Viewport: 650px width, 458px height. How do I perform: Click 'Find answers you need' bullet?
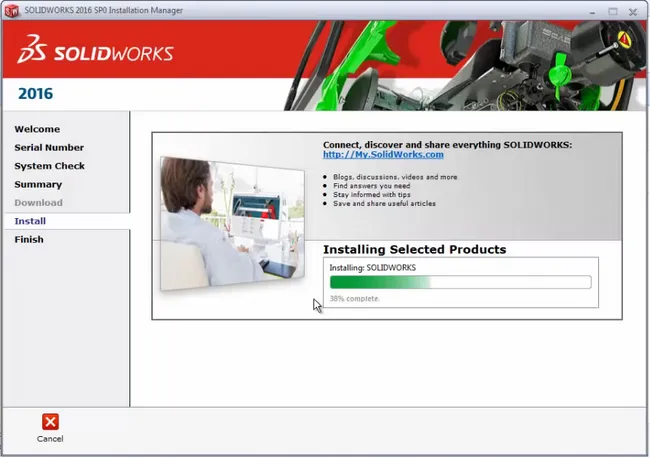[x=371, y=186]
